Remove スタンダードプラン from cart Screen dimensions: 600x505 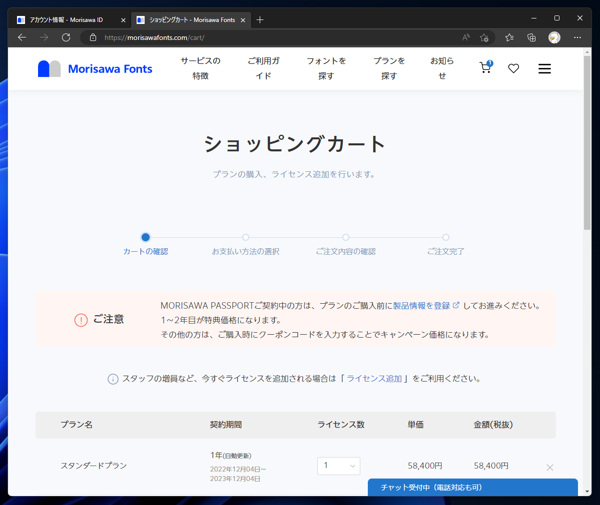(x=549, y=468)
